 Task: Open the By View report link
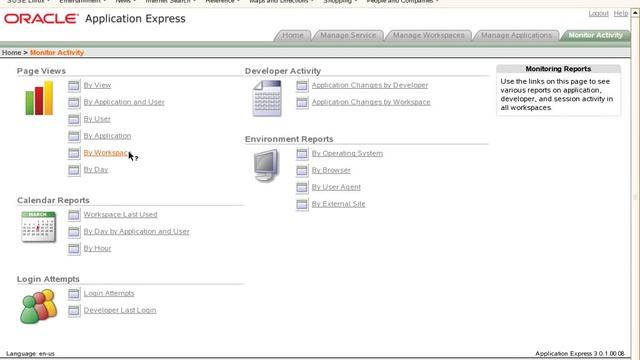(97, 85)
